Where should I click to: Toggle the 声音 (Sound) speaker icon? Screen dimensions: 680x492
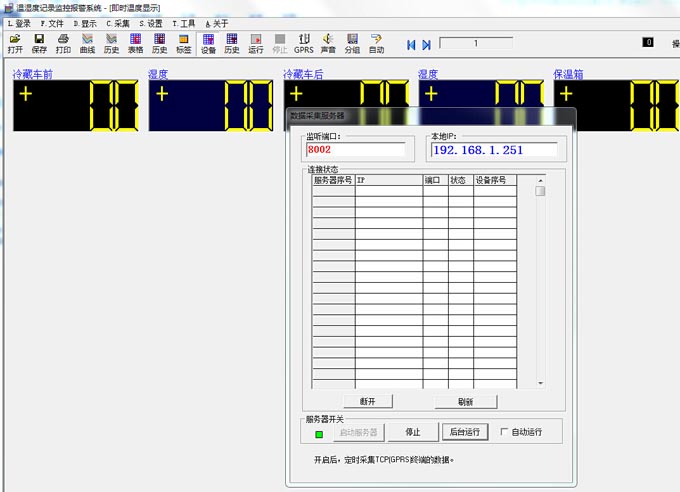tap(328, 44)
